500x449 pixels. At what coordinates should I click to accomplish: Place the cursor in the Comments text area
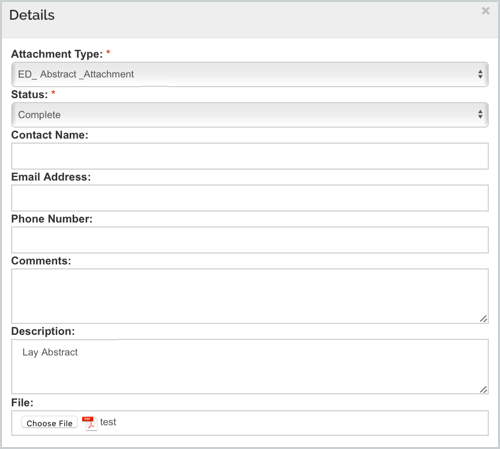click(250, 296)
